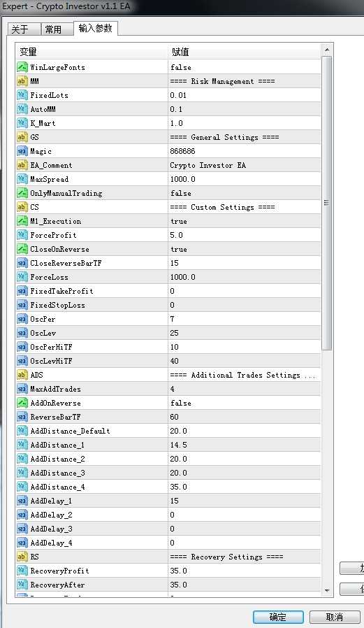Select the OscLevHiTF value 40

pos(174,362)
